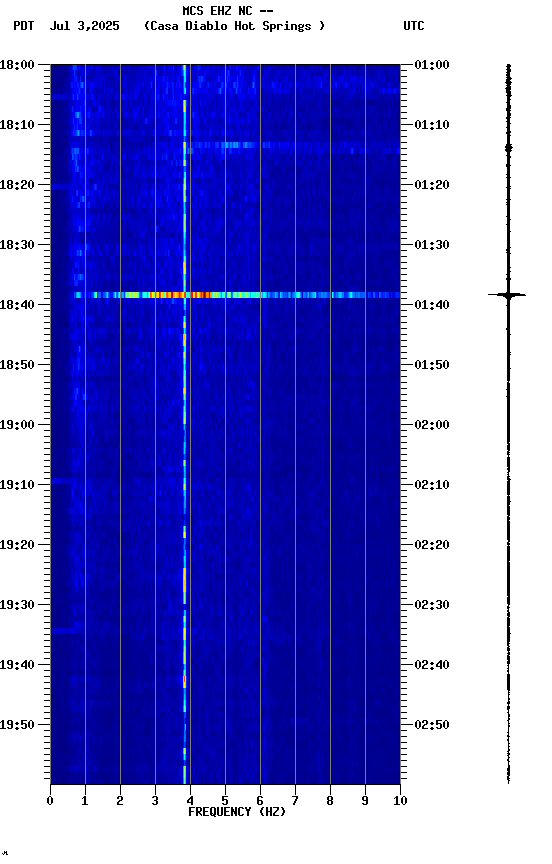Click the '19:20' PDT time label

coord(17,545)
